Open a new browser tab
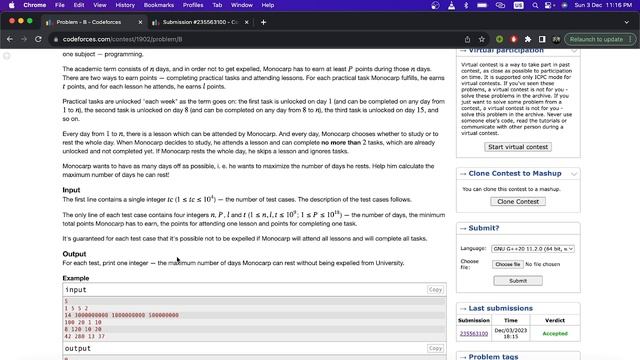 click(x=263, y=22)
